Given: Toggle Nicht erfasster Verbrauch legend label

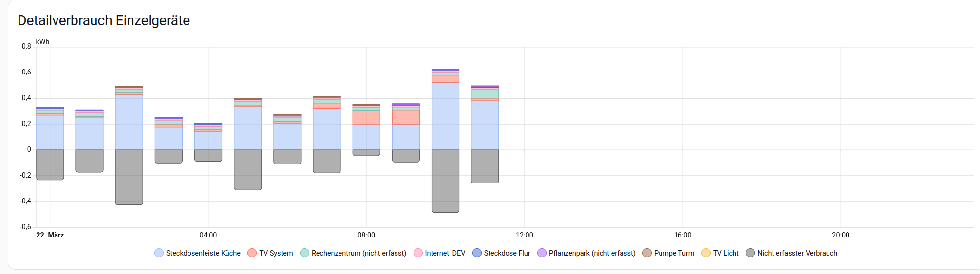Looking at the screenshot, I should coord(797,253).
